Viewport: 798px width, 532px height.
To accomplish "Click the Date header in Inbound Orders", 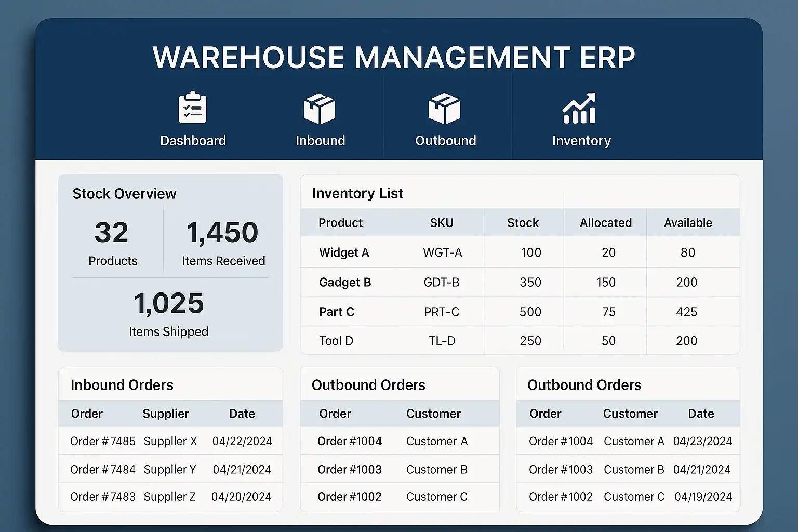I will (242, 414).
